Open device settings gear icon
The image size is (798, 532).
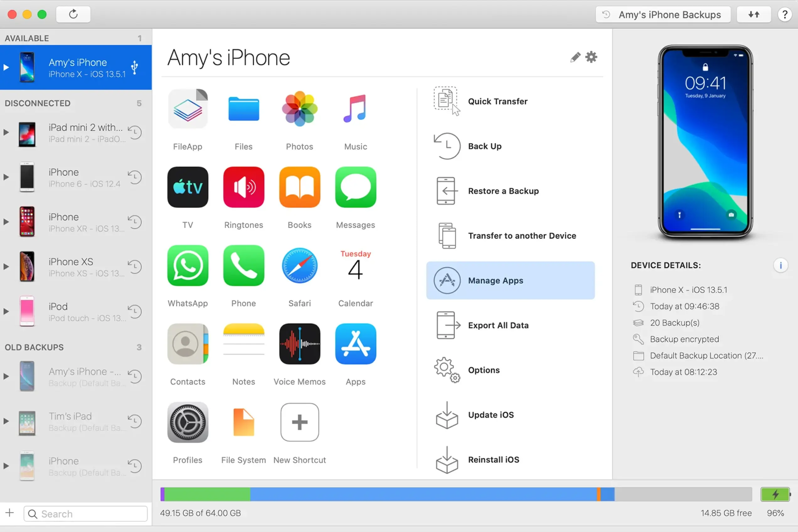coord(591,57)
